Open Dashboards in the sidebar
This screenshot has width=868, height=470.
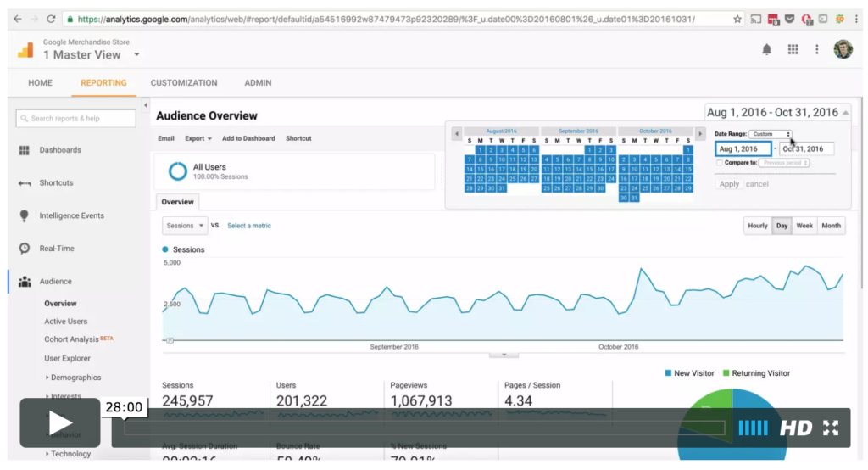click(x=60, y=150)
